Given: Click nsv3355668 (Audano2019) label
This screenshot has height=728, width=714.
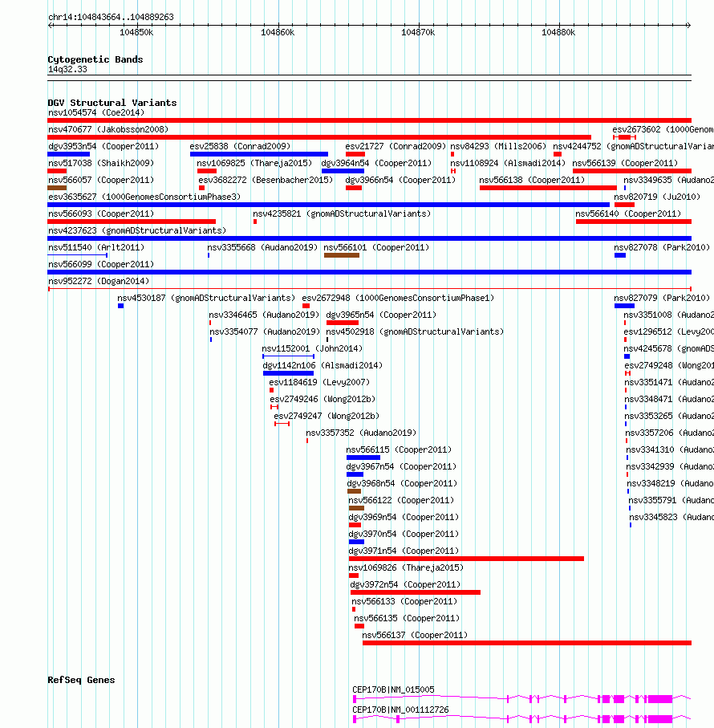Looking at the screenshot, I should coord(262,247).
